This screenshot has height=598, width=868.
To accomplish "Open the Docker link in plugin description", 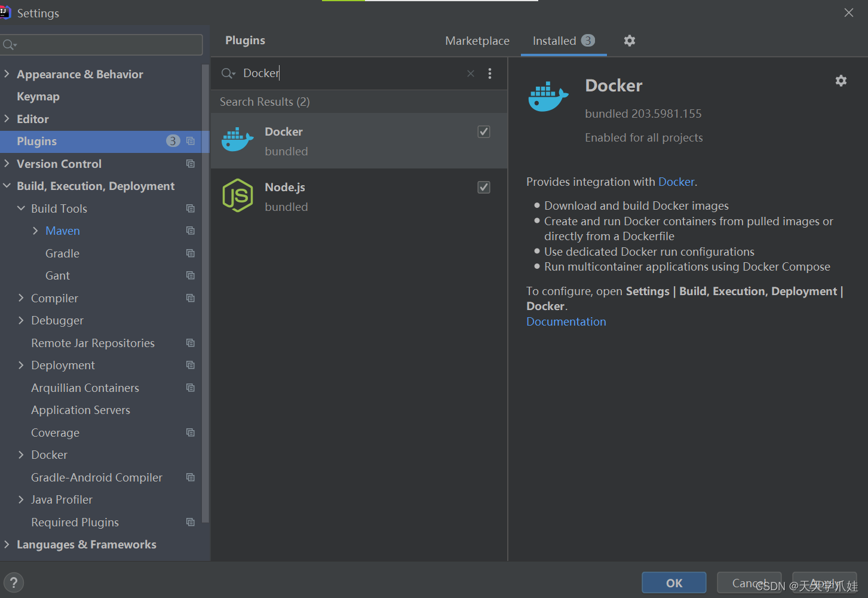I will pyautogui.click(x=676, y=182).
